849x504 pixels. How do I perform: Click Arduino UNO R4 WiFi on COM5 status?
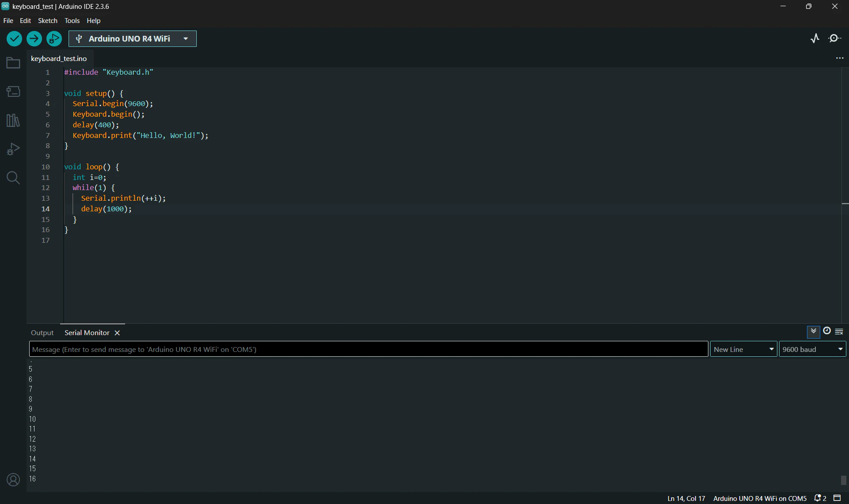(760, 499)
